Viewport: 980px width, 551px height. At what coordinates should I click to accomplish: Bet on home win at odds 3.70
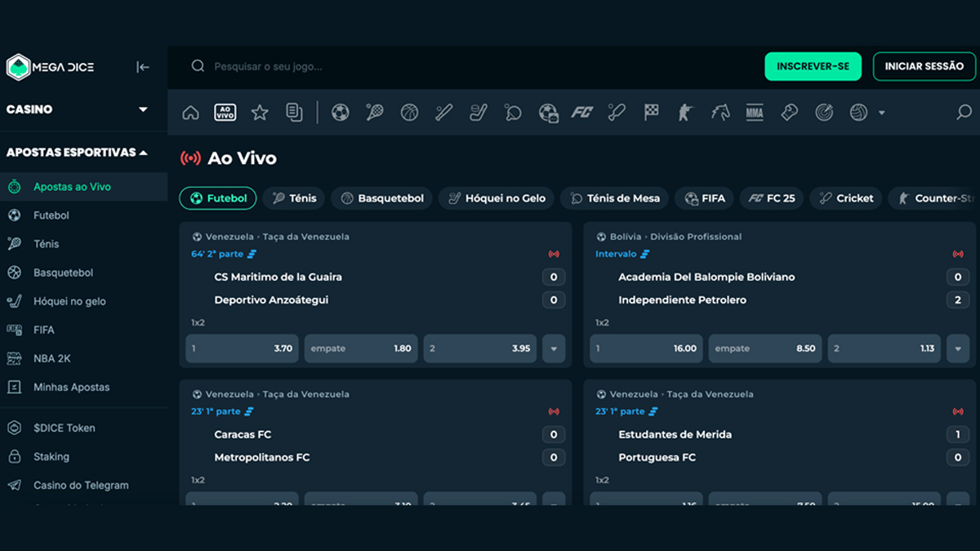243,349
